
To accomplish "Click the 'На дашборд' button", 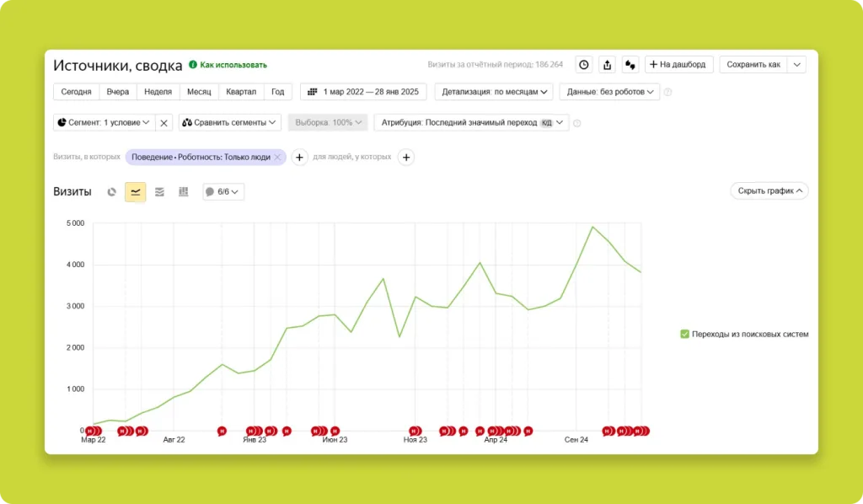I will pyautogui.click(x=678, y=65).
